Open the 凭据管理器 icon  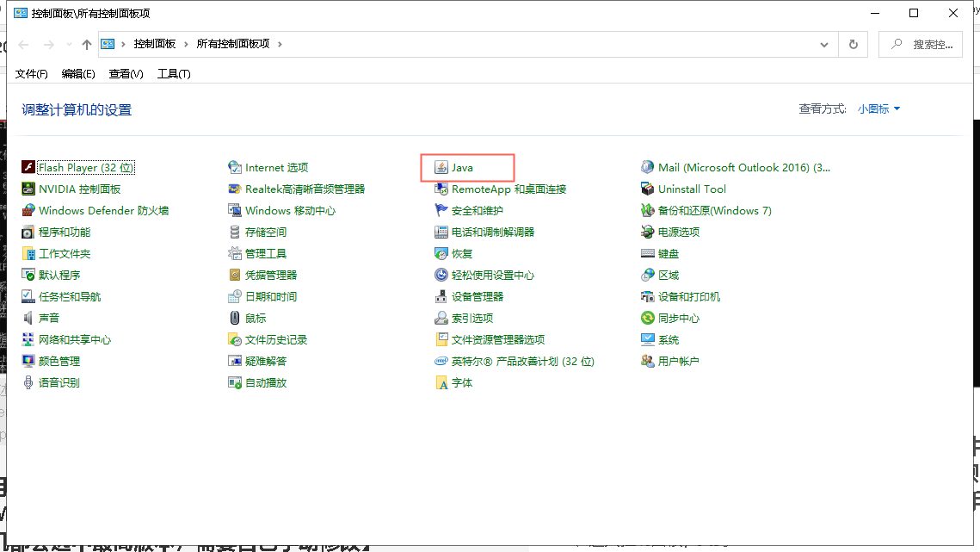click(234, 275)
